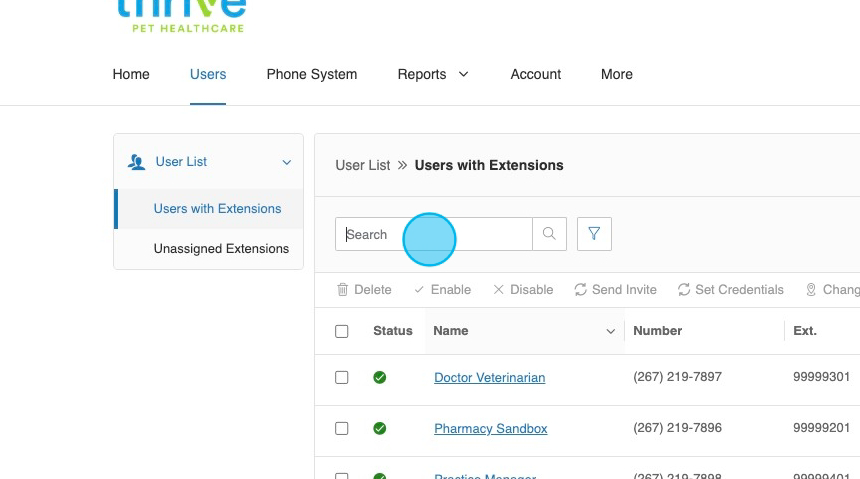This screenshot has width=860, height=479.
Task: Open the Phone System tab
Action: point(311,74)
